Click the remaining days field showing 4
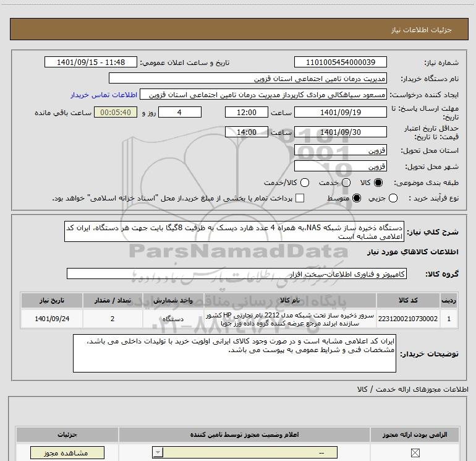Image resolution: width=476 pixels, height=461 pixels. 180,112
